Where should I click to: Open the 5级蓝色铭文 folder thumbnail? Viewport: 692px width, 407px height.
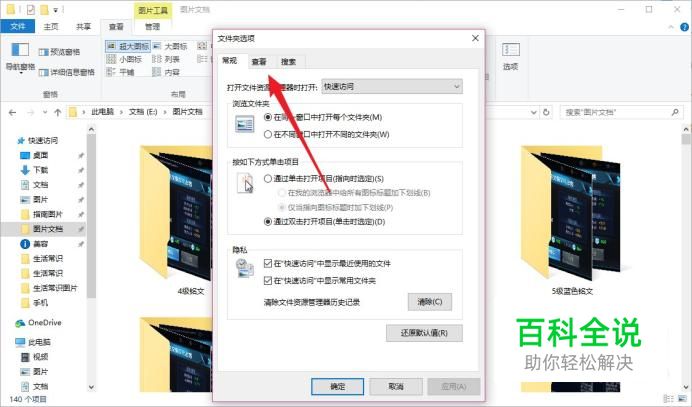[571, 220]
